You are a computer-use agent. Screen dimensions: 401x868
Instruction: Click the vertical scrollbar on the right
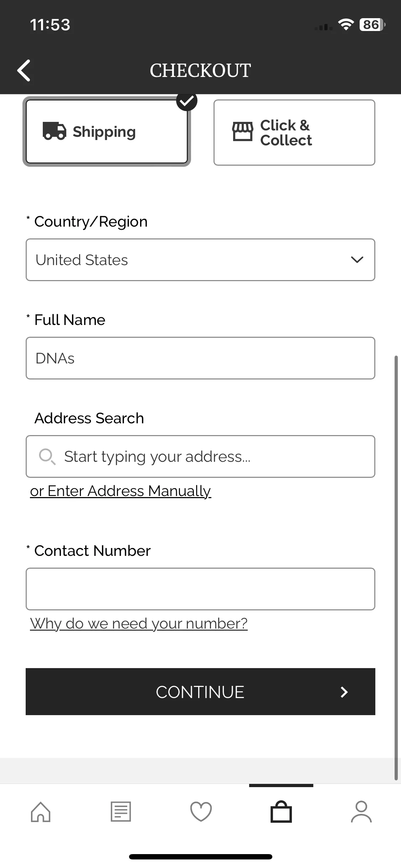(x=396, y=568)
